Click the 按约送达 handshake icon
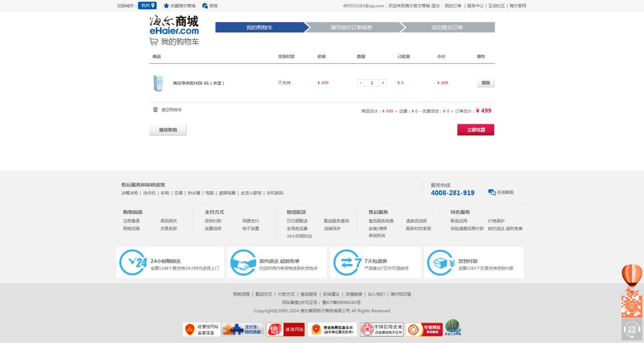The width and height of the screenshot is (644, 343). (243, 262)
